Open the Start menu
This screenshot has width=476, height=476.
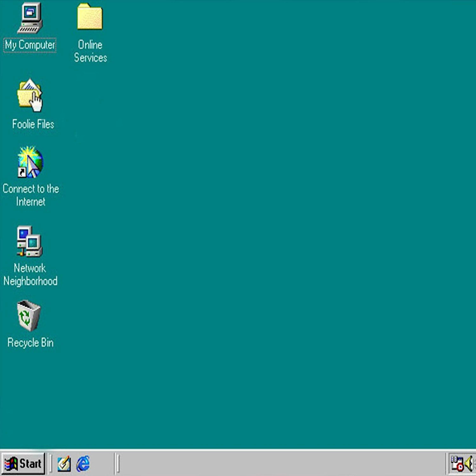click(x=23, y=464)
